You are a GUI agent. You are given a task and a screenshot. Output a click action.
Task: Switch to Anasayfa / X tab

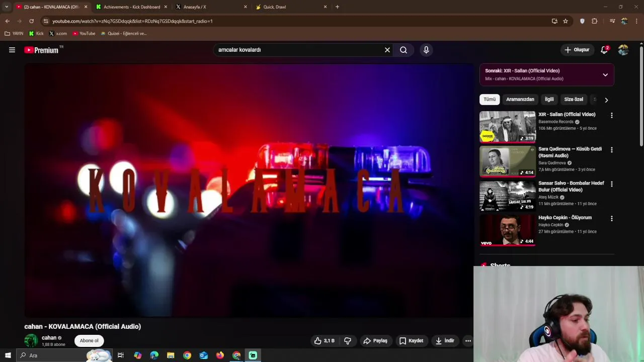pos(211,7)
